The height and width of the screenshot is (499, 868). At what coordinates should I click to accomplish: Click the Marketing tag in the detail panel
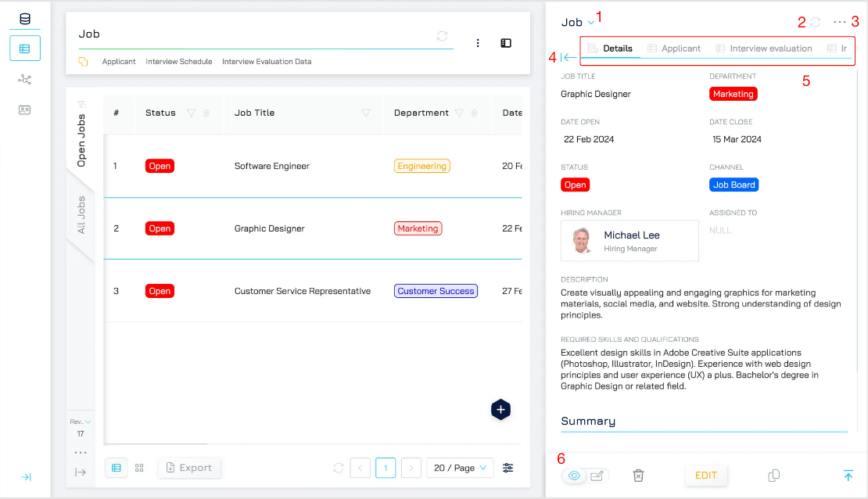pyautogui.click(x=733, y=94)
